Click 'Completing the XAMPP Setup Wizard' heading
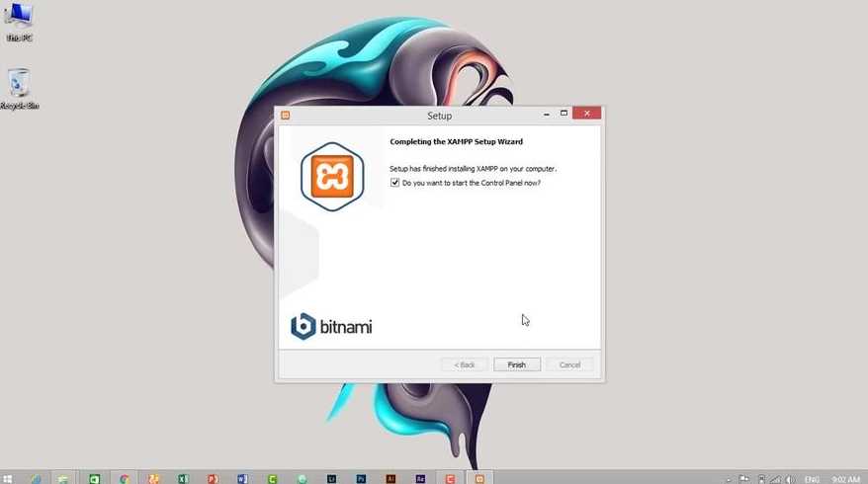 [456, 141]
